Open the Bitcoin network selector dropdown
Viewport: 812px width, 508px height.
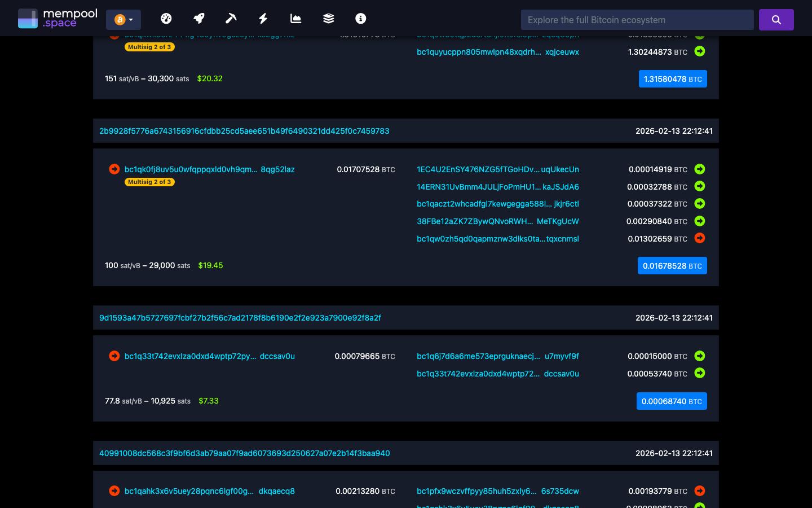point(123,19)
